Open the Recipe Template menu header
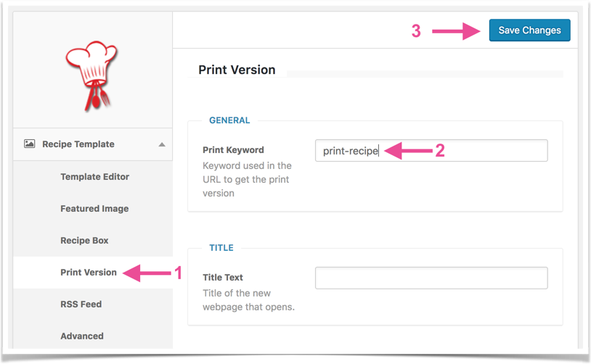This screenshot has height=364, width=591. 93,144
